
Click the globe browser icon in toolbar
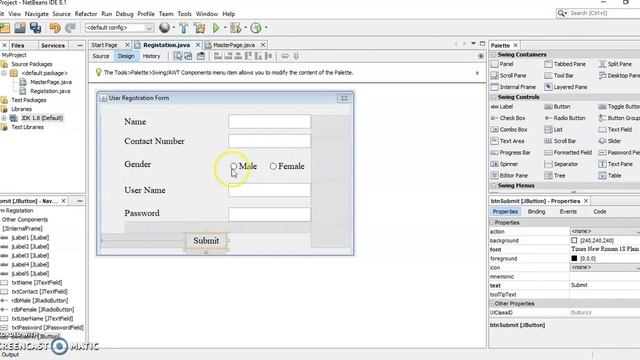point(164,27)
